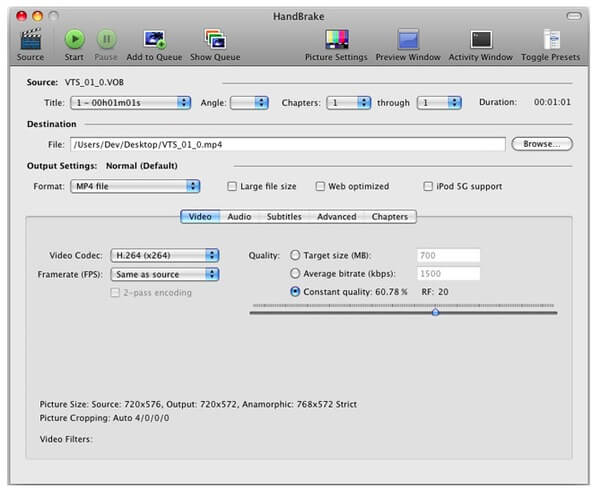Open the Video Codec dropdown
The image size is (600, 489).
point(165,255)
